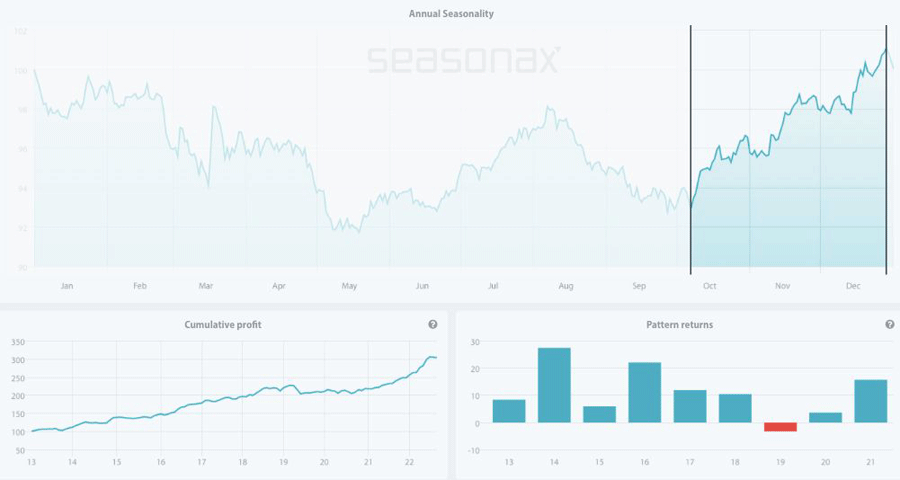Click the Seasonax watermark logo
900x480 pixels.
(463, 60)
